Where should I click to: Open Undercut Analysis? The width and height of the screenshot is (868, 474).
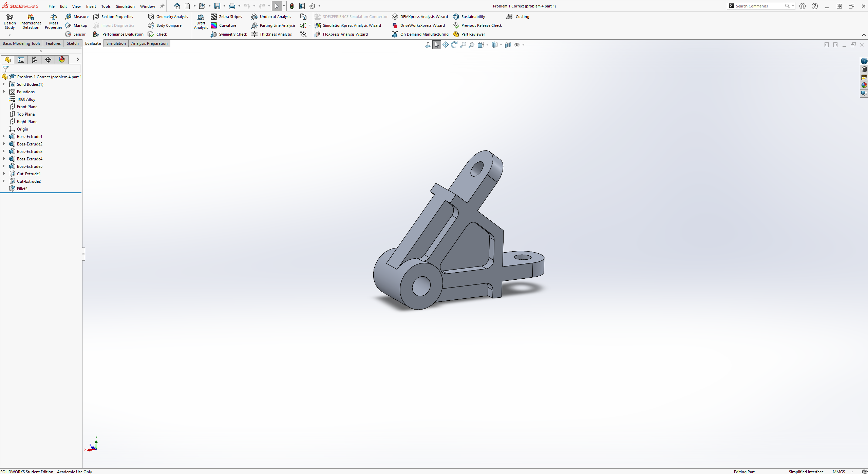pyautogui.click(x=271, y=17)
